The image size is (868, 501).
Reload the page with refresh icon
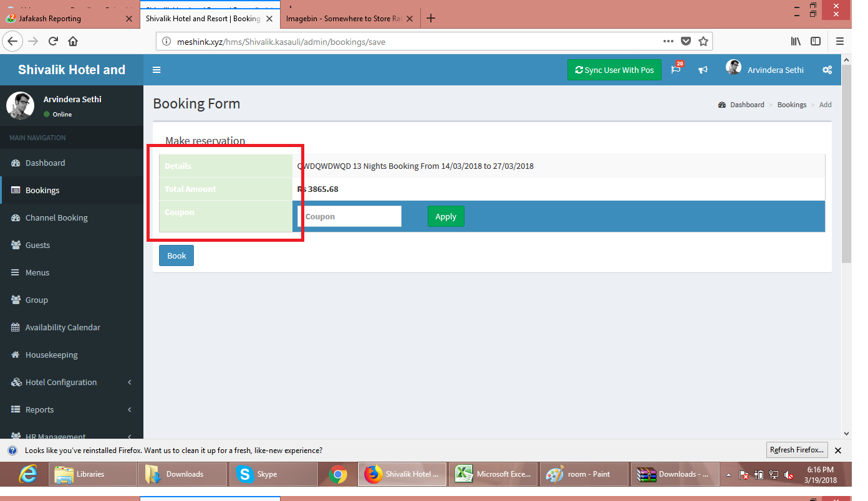(53, 42)
